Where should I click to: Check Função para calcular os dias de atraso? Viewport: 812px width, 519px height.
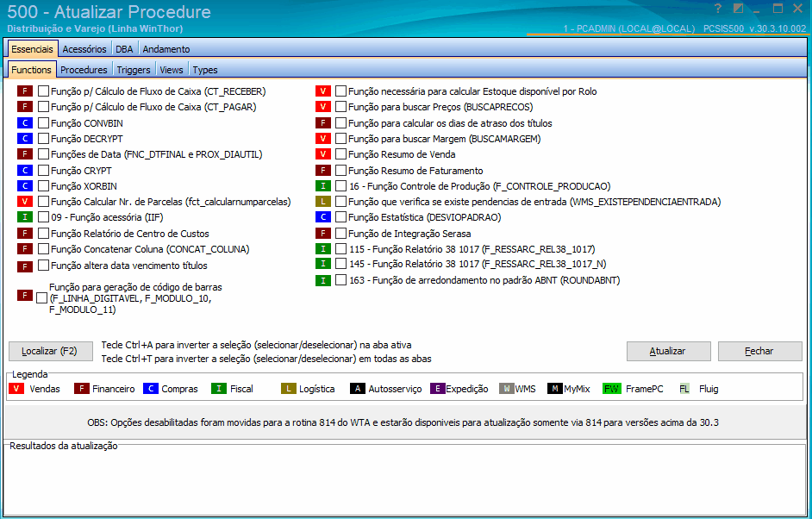[x=340, y=123]
